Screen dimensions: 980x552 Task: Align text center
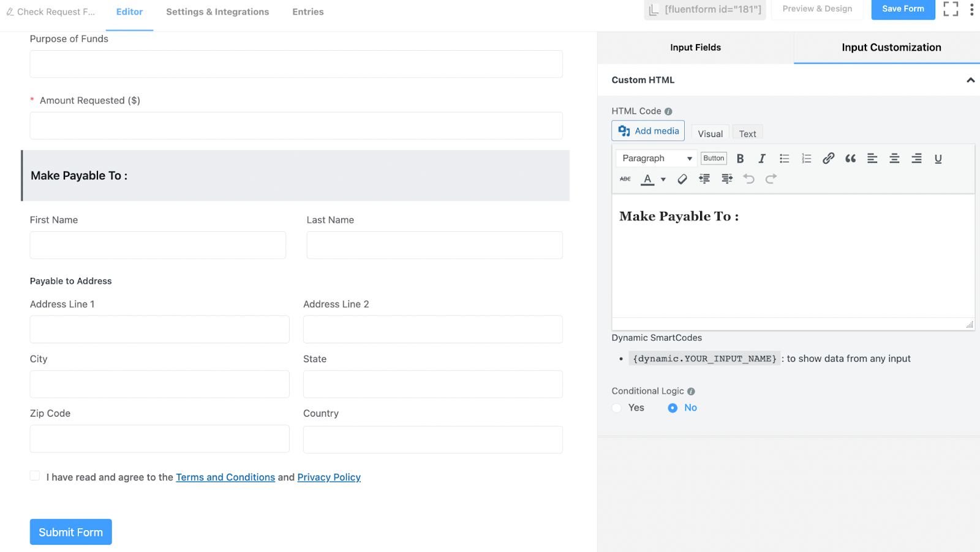pyautogui.click(x=894, y=159)
